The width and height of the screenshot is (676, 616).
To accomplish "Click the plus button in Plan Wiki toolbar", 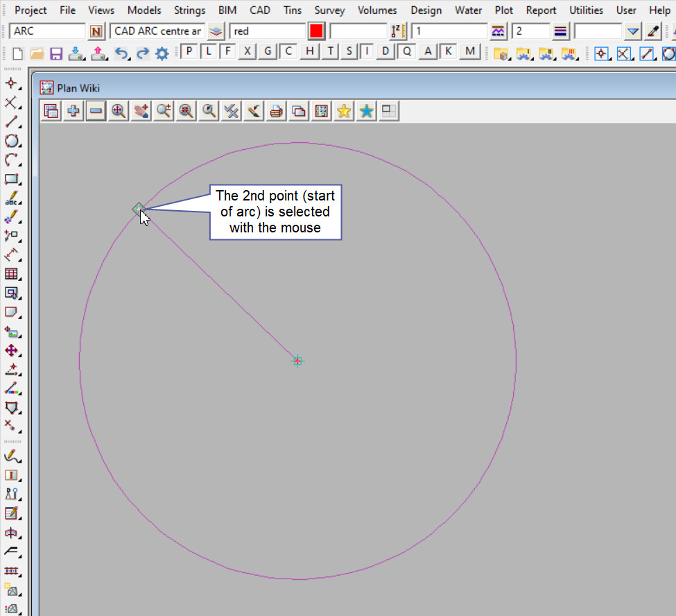I will coord(73,111).
